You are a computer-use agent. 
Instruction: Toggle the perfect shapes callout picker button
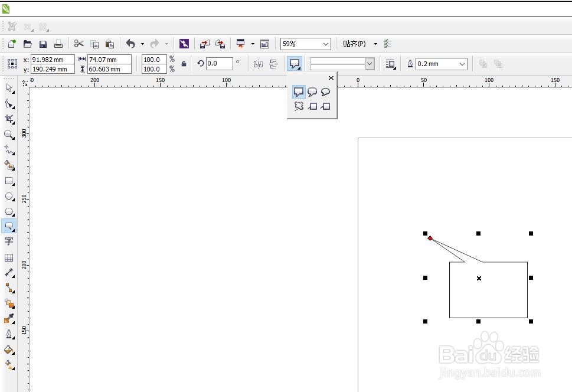coord(295,64)
